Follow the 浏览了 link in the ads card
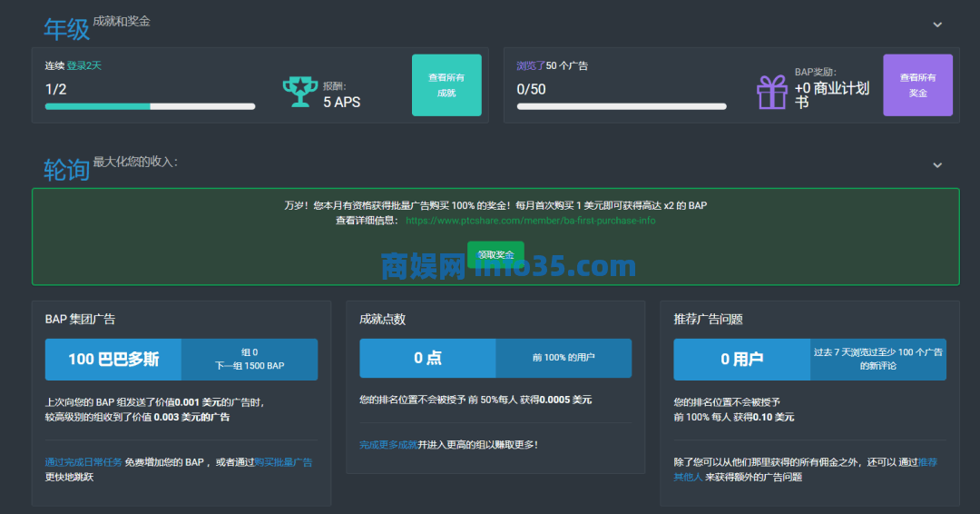The width and height of the screenshot is (980, 514). (x=531, y=65)
